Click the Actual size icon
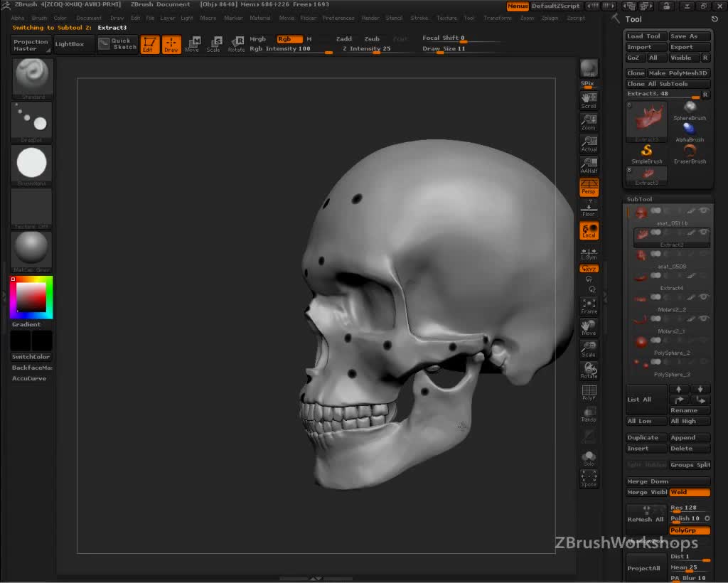Image resolution: width=728 pixels, height=583 pixels. pos(589,144)
